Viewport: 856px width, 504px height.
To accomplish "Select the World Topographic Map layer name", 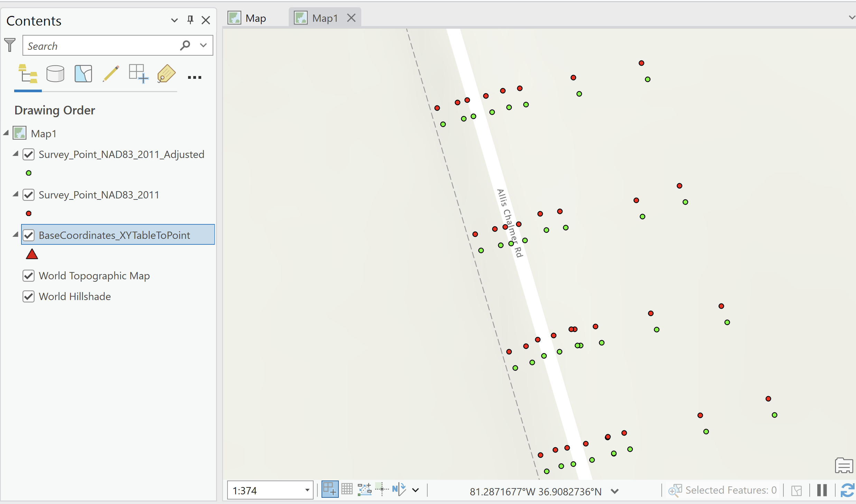I will tap(94, 276).
